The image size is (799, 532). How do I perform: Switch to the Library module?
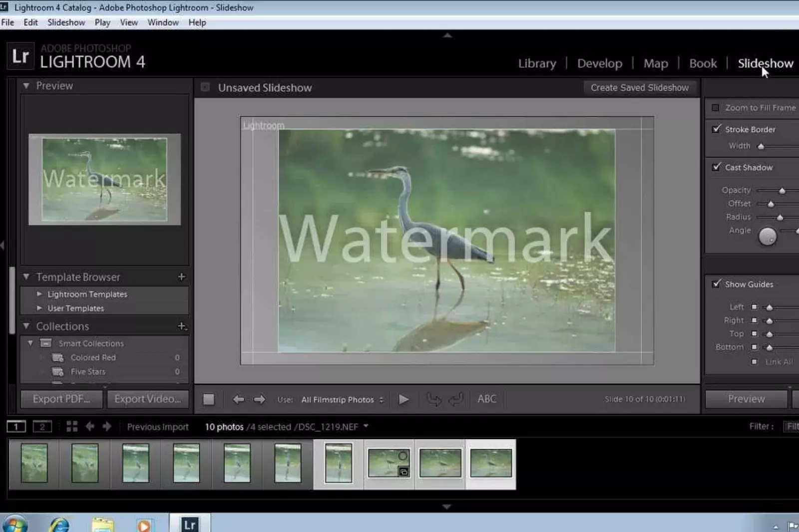click(x=537, y=63)
